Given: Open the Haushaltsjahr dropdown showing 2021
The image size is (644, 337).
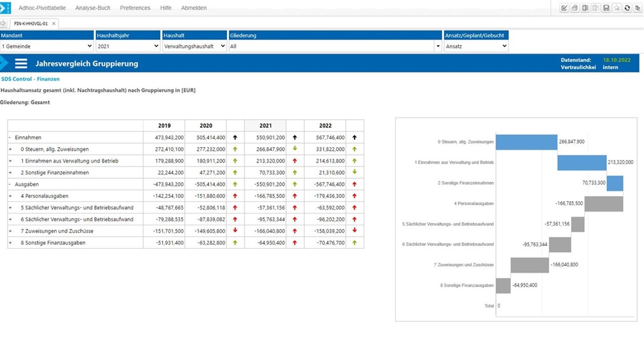Looking at the screenshot, I should [128, 46].
